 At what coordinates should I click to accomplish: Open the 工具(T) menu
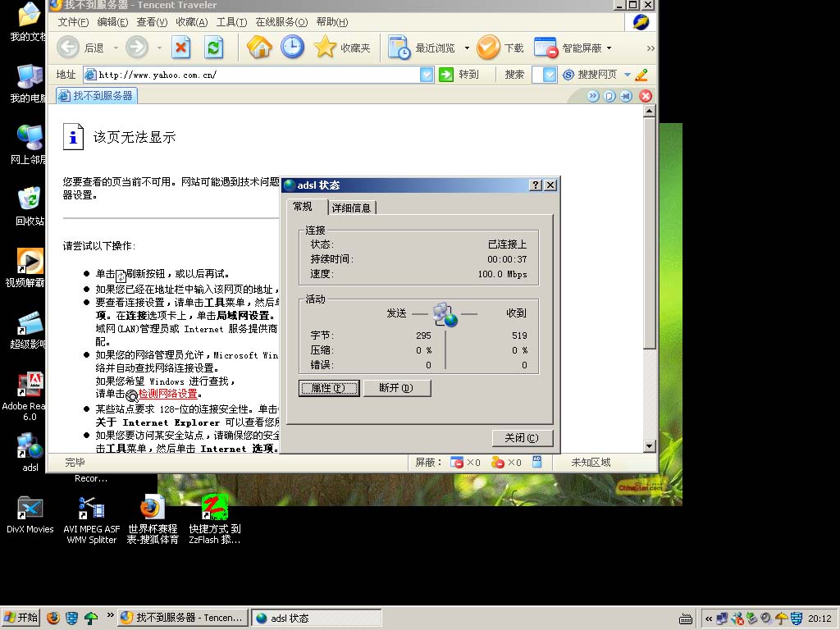(231, 22)
